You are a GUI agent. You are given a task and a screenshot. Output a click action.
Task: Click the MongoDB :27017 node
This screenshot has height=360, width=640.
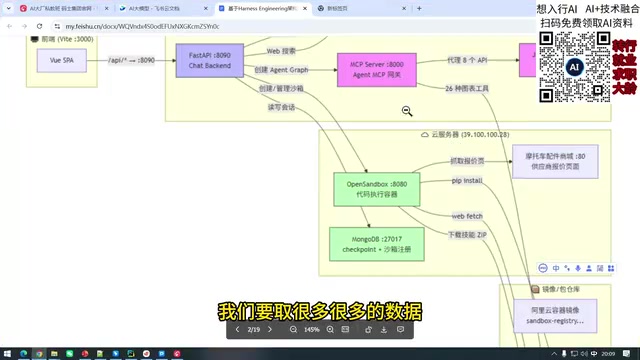click(377, 244)
